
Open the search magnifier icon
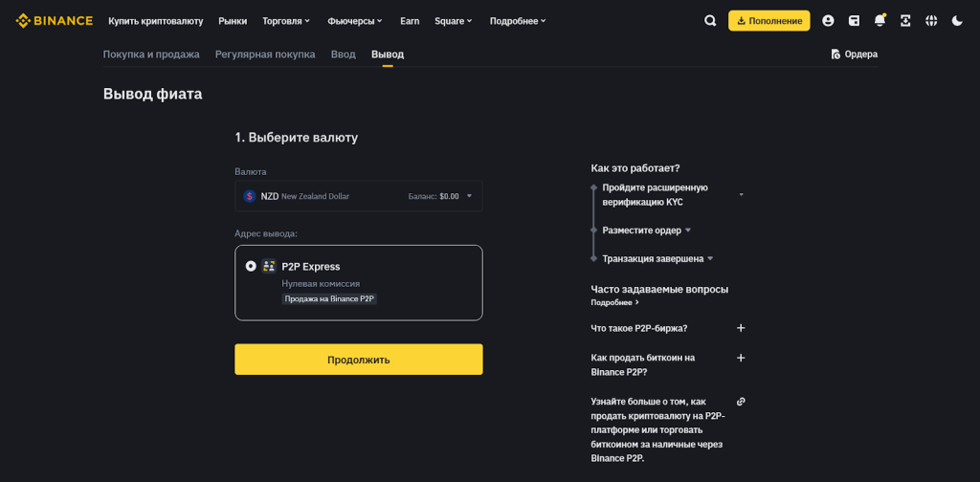(710, 20)
